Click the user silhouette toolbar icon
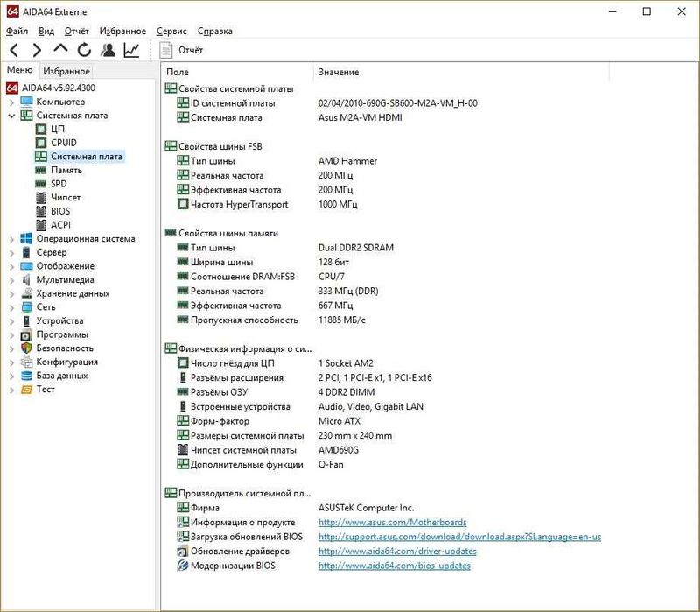The height and width of the screenshot is (612, 700). [x=108, y=50]
